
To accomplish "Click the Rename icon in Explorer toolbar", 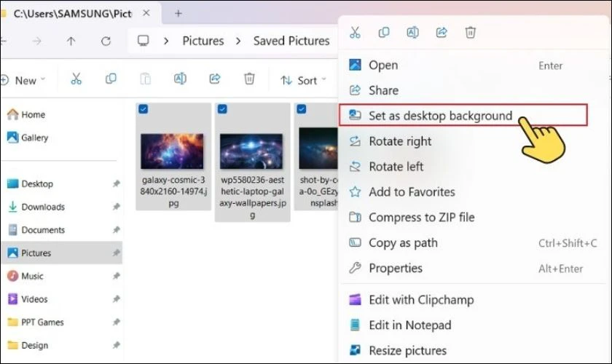I will 180,79.
